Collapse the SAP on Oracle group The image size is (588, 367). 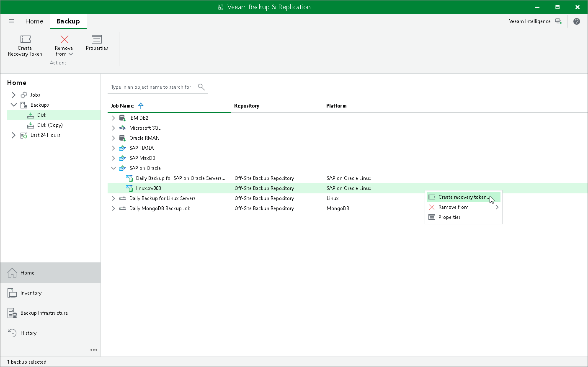(x=113, y=168)
